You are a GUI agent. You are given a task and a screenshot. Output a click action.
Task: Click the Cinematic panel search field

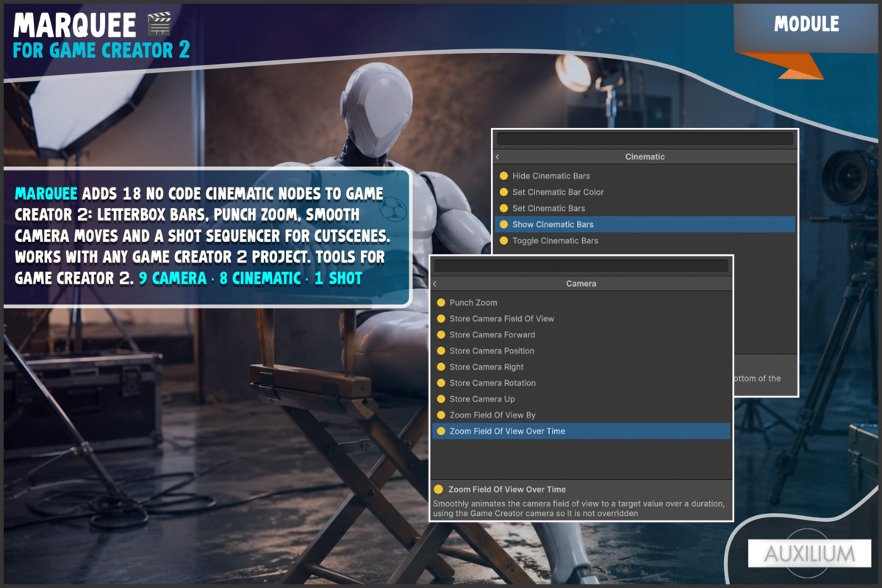click(x=645, y=139)
